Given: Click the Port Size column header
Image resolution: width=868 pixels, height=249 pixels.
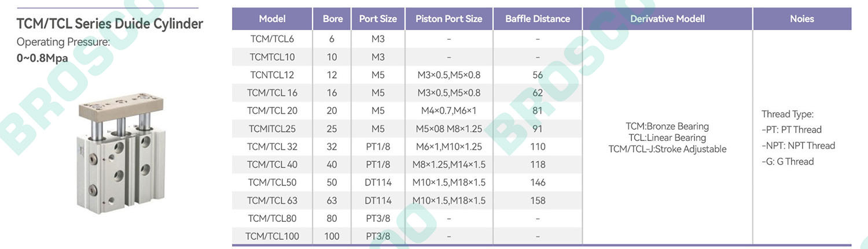Looking at the screenshot, I should tap(378, 18).
